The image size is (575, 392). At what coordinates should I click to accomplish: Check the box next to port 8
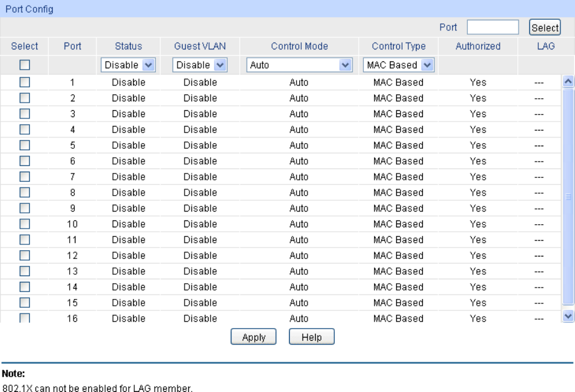click(25, 193)
